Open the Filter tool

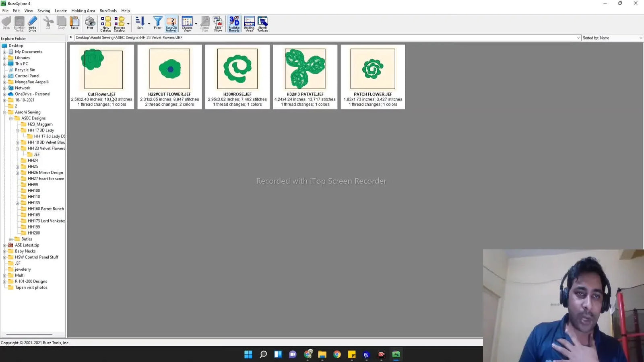tap(158, 23)
